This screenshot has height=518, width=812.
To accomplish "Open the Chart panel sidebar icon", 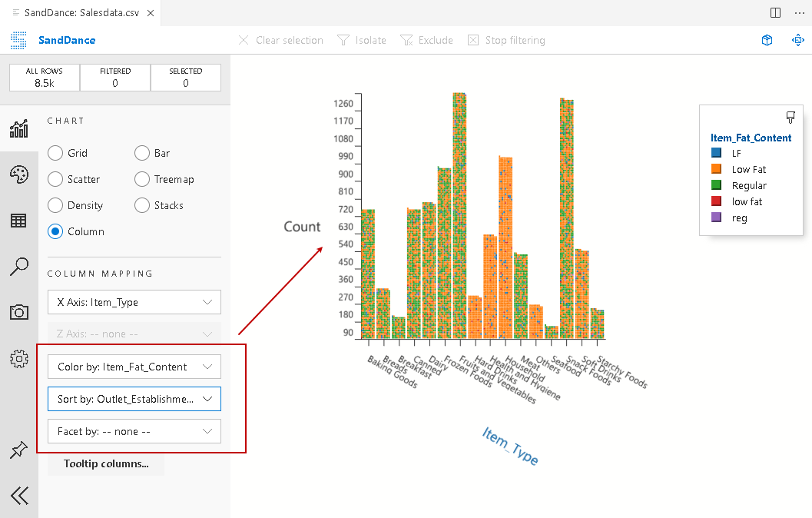I will [x=18, y=128].
